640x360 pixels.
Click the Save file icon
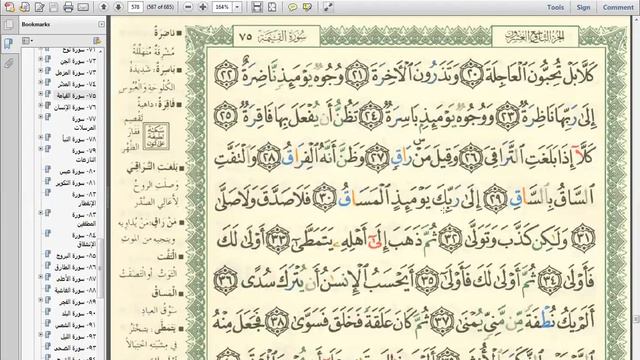[x=53, y=7]
